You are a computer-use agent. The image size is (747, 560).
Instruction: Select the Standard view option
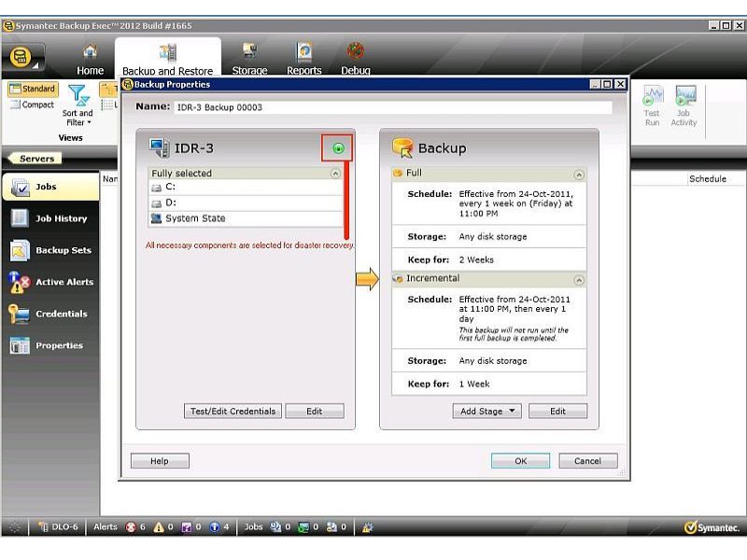[x=33, y=89]
